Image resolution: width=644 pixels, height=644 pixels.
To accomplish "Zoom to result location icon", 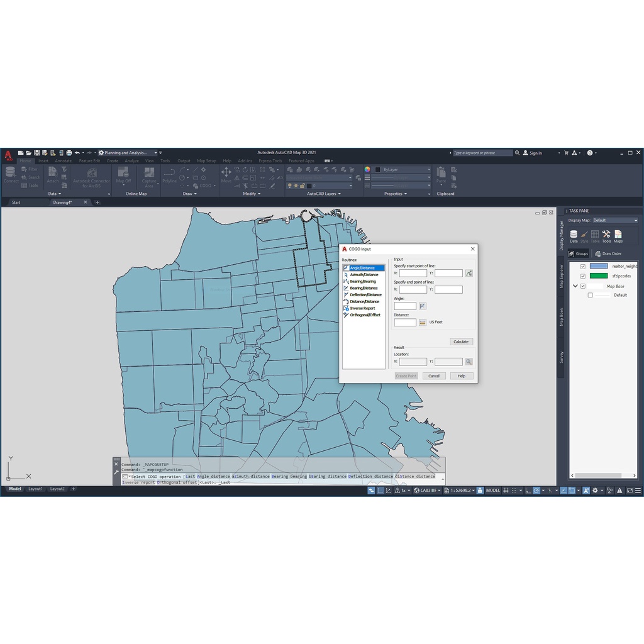I will (469, 362).
